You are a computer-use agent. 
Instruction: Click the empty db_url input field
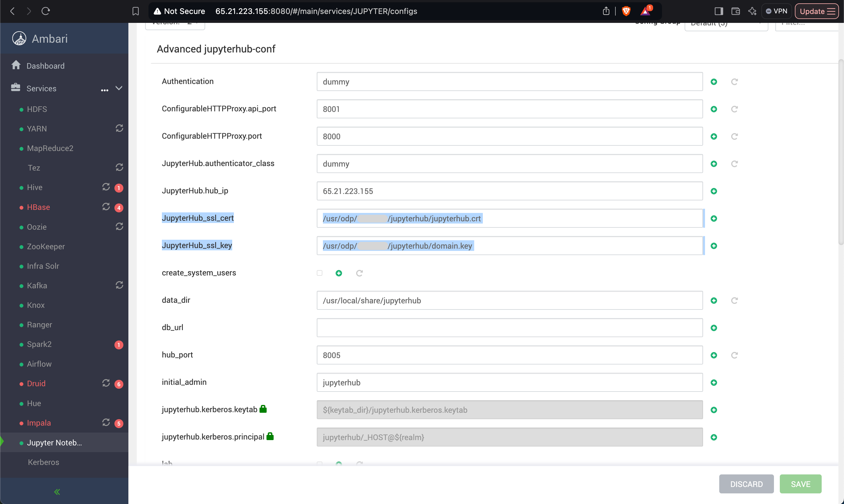tap(509, 327)
